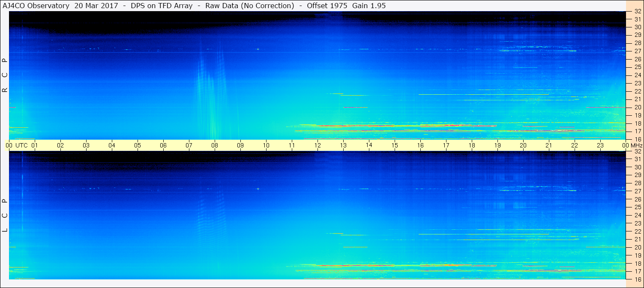Select the 02 hour marker on time axis
644x288 pixels.
[x=60, y=145]
